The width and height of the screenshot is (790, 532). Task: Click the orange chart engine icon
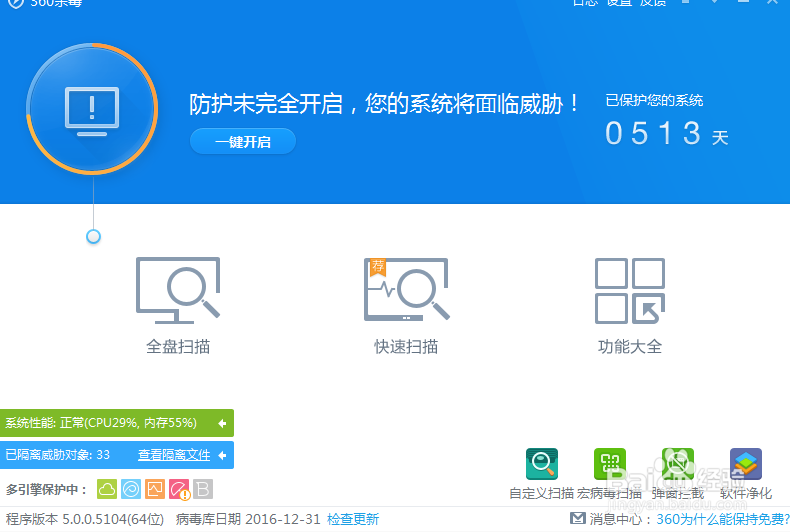pos(155,489)
